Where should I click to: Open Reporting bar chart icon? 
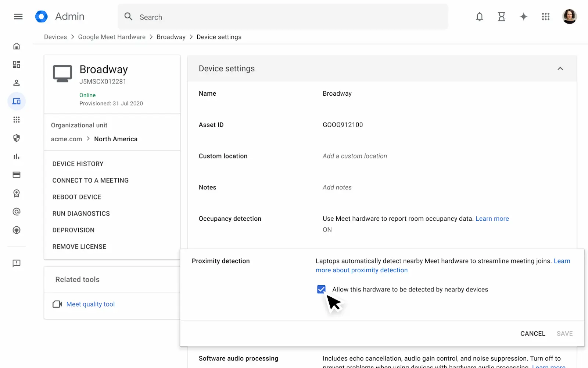point(17,156)
